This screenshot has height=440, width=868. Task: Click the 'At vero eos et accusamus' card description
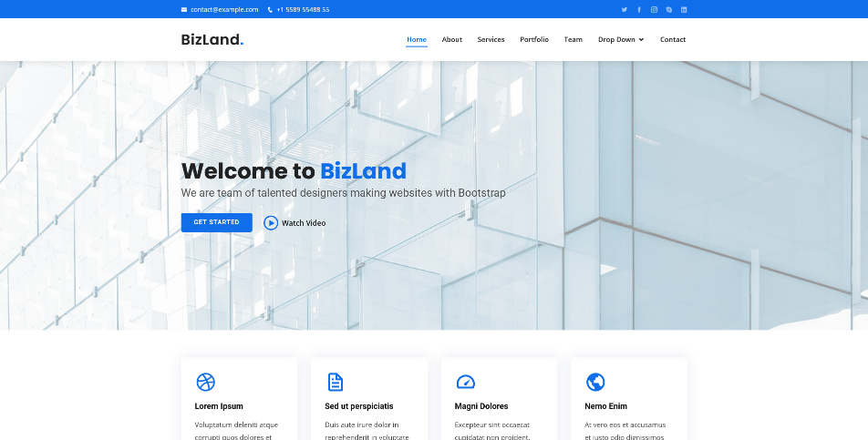point(625,431)
